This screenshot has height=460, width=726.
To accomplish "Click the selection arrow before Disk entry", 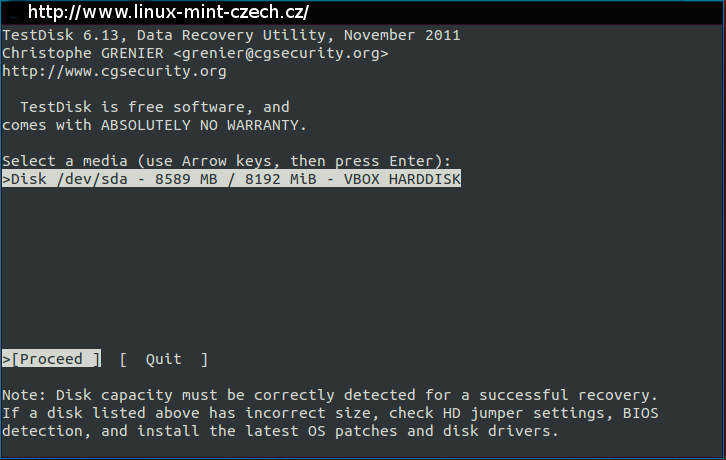I will pyautogui.click(x=6, y=179).
